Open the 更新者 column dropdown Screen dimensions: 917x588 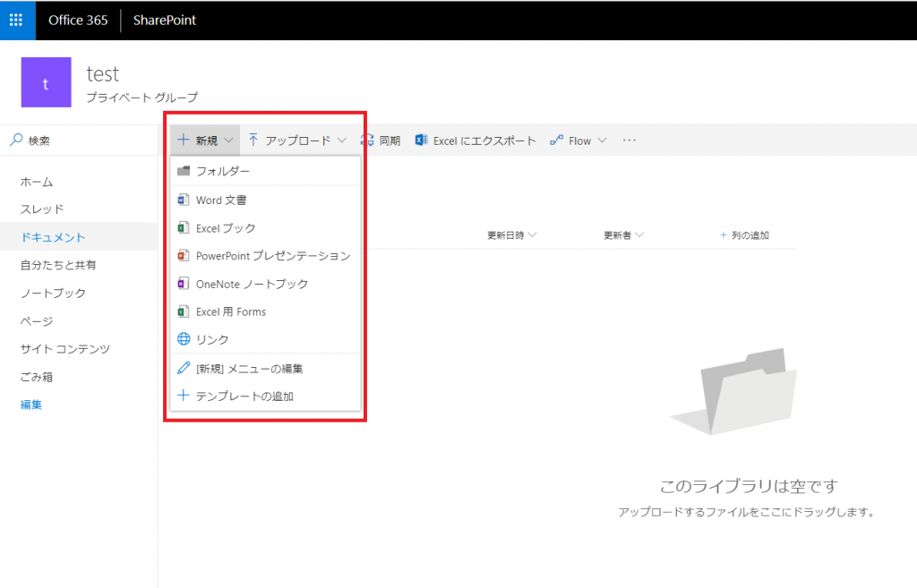[623, 235]
